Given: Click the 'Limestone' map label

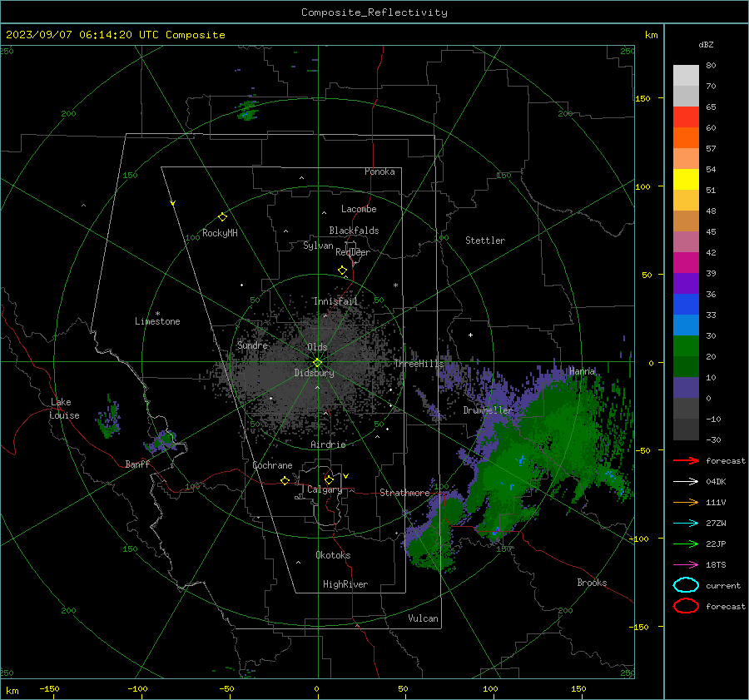Looking at the screenshot, I should click(x=157, y=321).
